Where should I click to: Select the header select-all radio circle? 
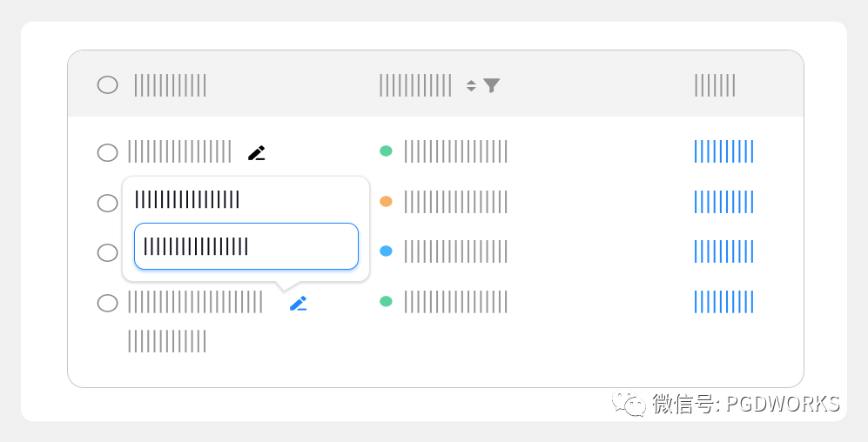(107, 85)
